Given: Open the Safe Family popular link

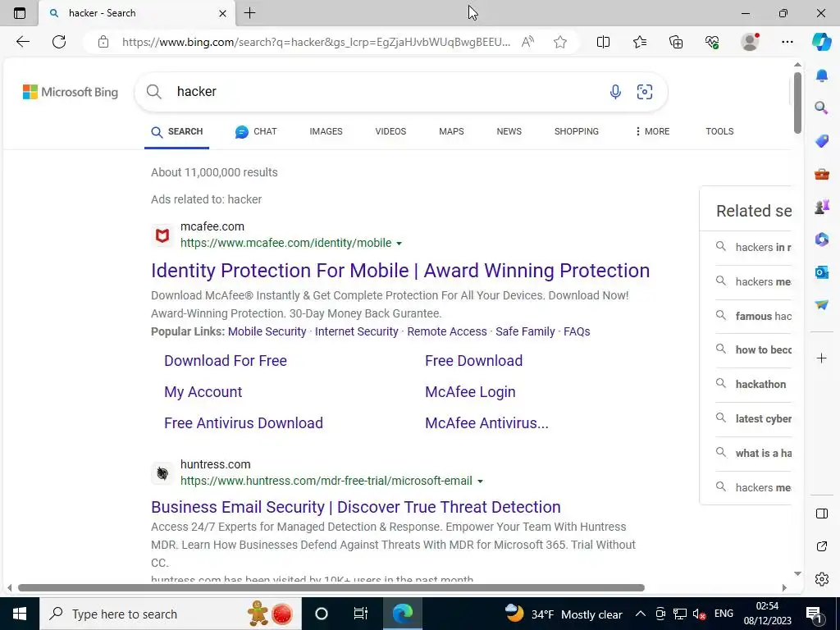Looking at the screenshot, I should click(525, 331).
